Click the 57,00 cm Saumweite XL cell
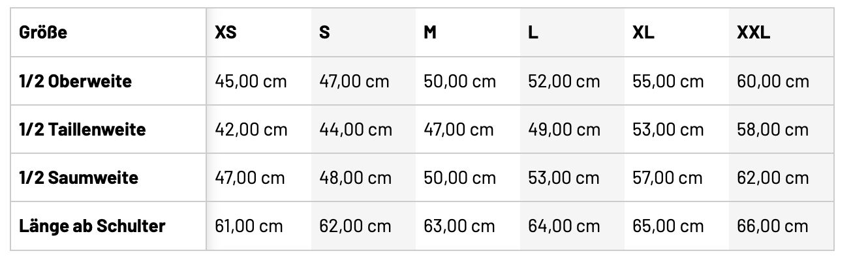 click(668, 177)
